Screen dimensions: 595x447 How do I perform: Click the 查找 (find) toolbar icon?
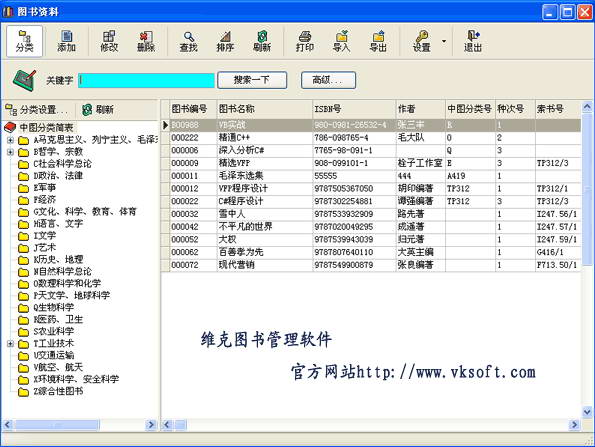pyautogui.click(x=189, y=41)
